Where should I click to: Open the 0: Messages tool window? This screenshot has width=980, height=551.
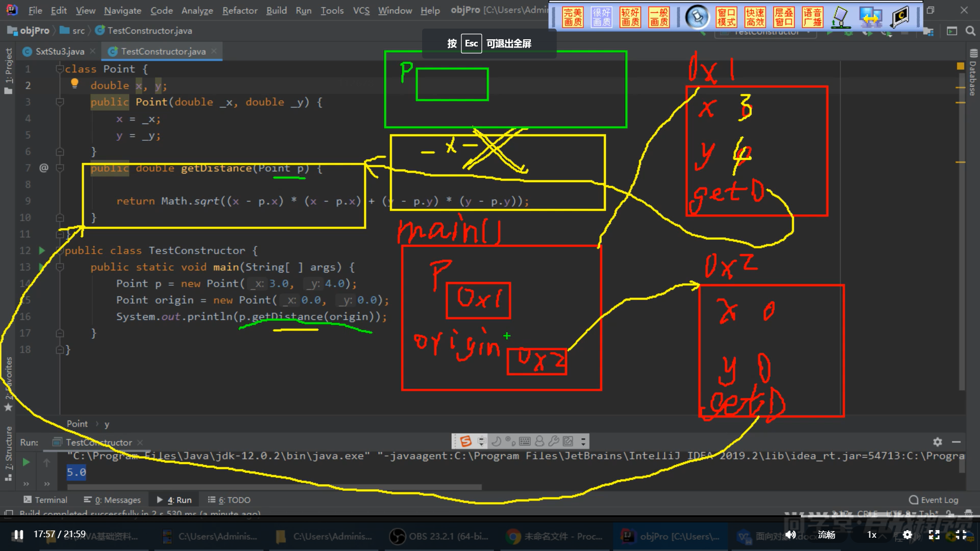point(112,500)
